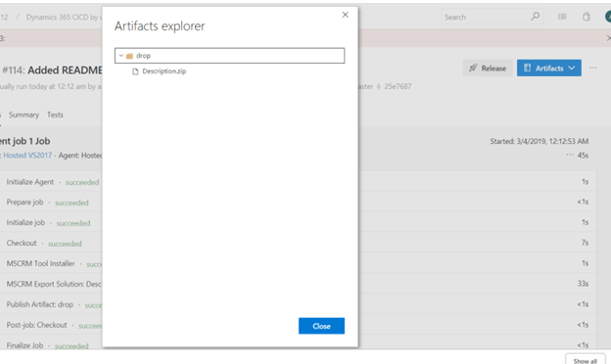Click the Release button
Screen dimensions: 611x364
click(488, 68)
